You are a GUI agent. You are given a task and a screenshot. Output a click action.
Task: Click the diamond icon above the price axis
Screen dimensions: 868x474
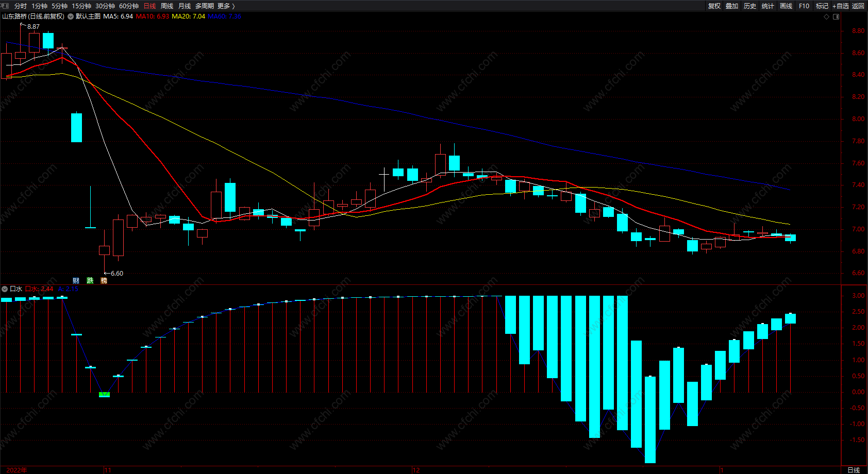[827, 16]
